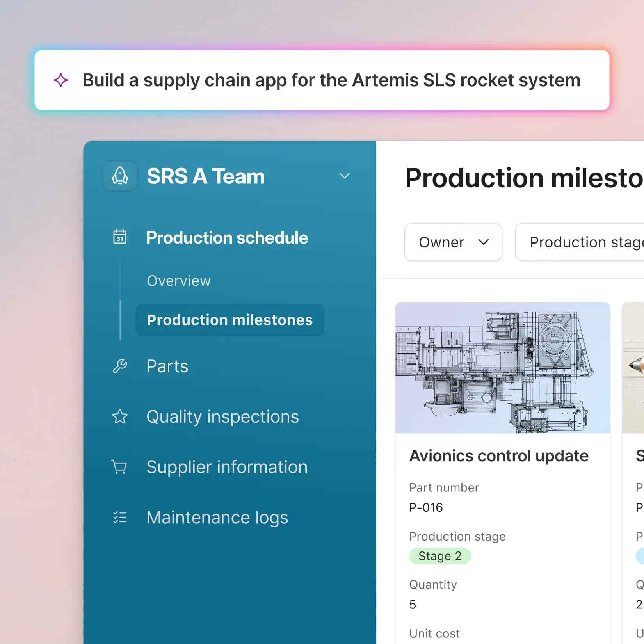
Task: Expand the SRS A Team workspace chevron
Action: 344,176
